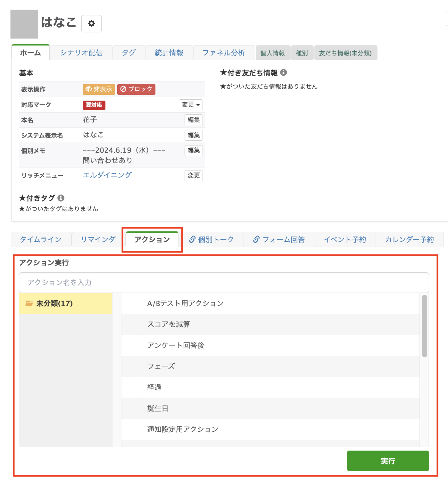The height and width of the screenshot is (482, 448).
Task: Edit 本名 using its 編集 button
Action: click(194, 120)
